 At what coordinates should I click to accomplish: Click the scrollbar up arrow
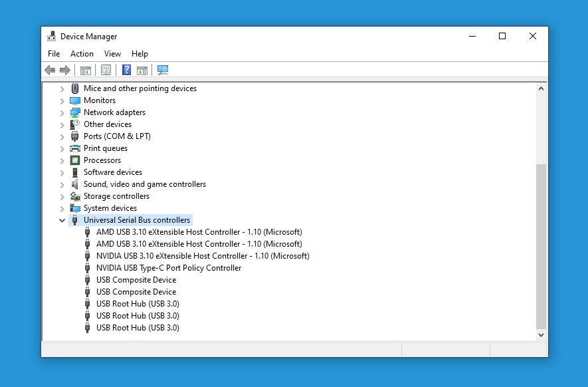(541, 88)
